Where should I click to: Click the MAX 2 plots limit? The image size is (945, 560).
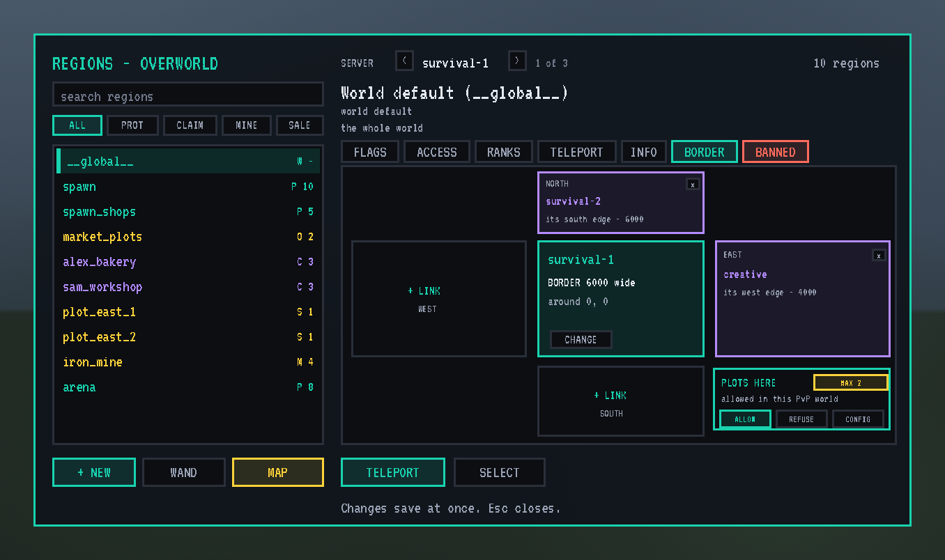[x=851, y=383]
